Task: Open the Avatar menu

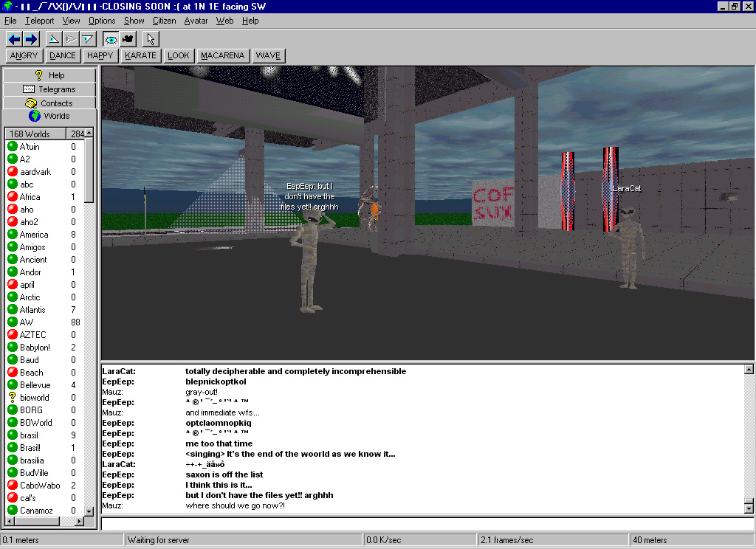Action: point(196,21)
